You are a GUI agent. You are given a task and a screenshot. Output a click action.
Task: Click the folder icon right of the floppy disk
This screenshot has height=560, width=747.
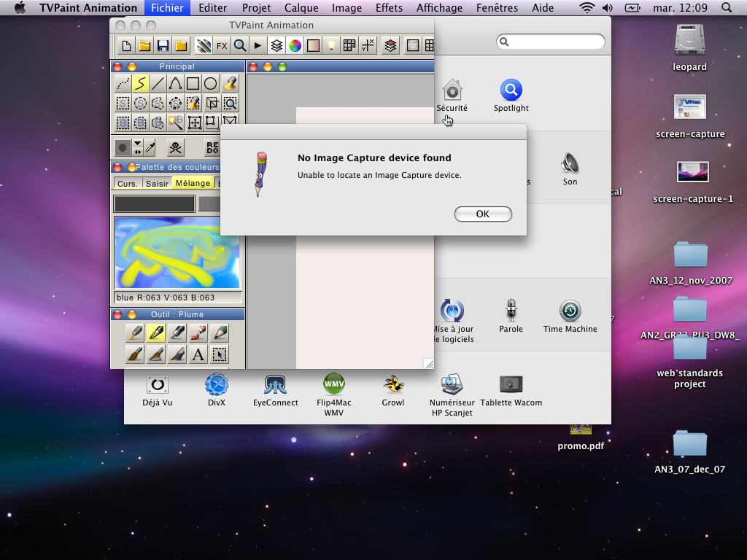tap(181, 46)
